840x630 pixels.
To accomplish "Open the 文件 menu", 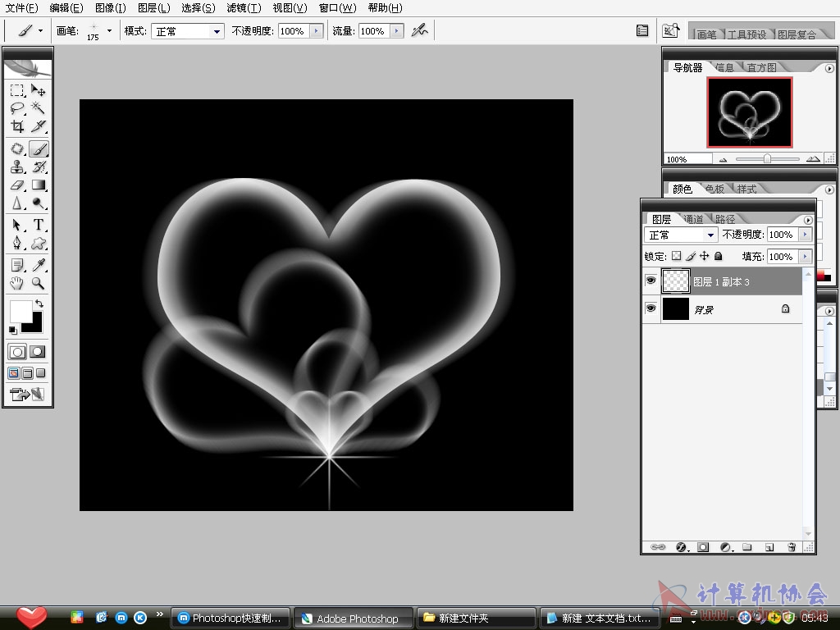I will pos(21,8).
